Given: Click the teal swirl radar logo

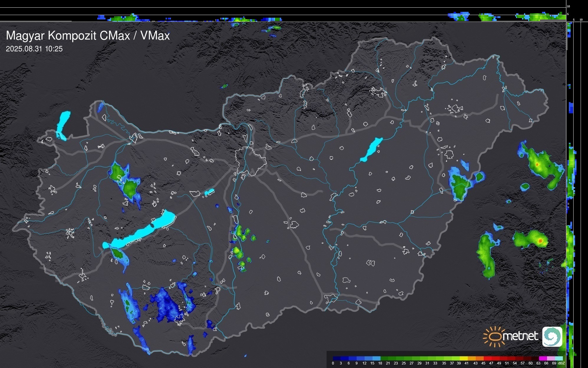Looking at the screenshot, I should click(x=552, y=336).
